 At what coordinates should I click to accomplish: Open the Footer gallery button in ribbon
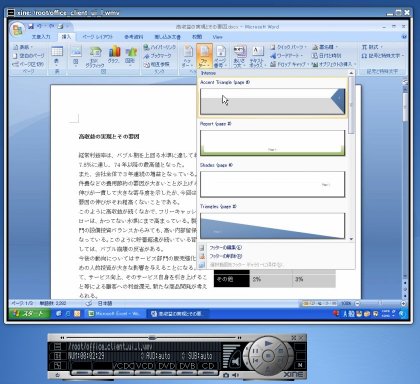click(204, 56)
